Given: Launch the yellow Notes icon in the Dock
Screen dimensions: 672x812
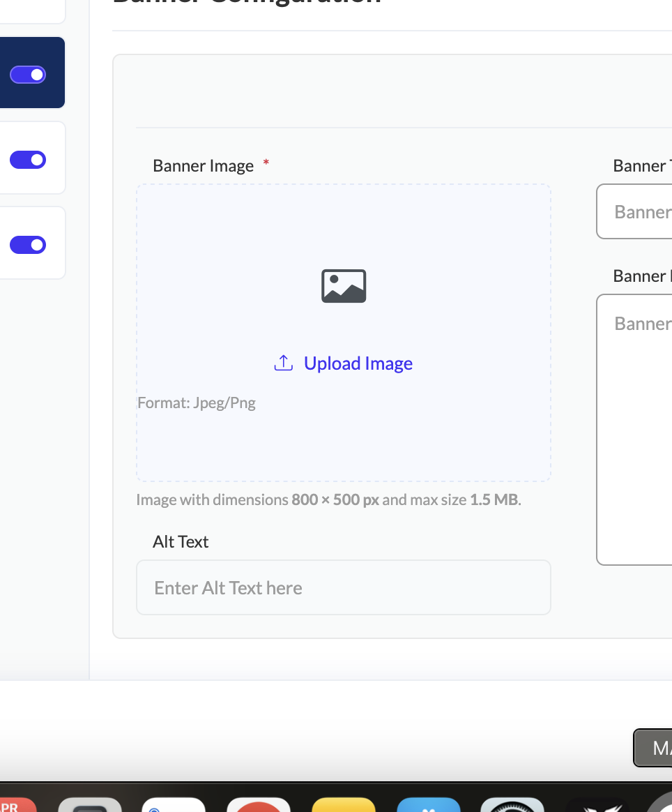Looking at the screenshot, I should [344, 806].
